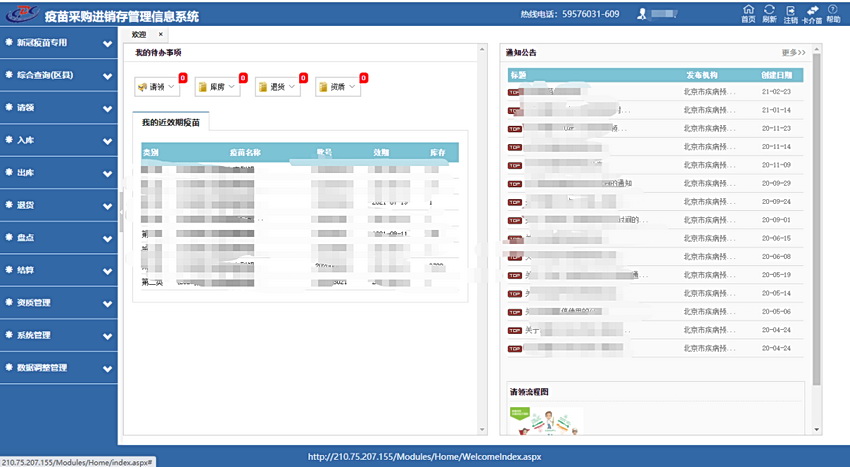This screenshot has height=467, width=850.
Task: Click the 刷新 refresh icon
Action: (769, 11)
